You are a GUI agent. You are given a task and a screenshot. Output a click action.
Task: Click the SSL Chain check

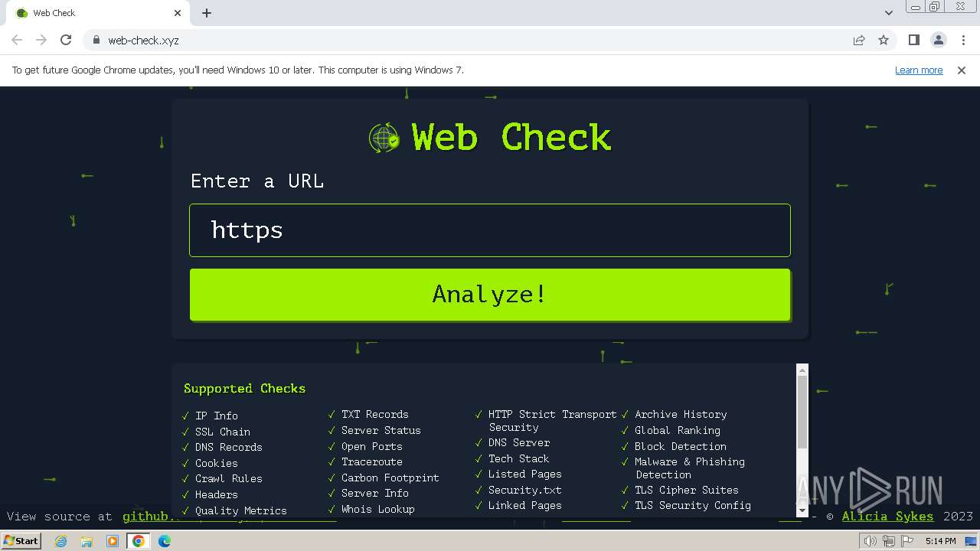[223, 432]
